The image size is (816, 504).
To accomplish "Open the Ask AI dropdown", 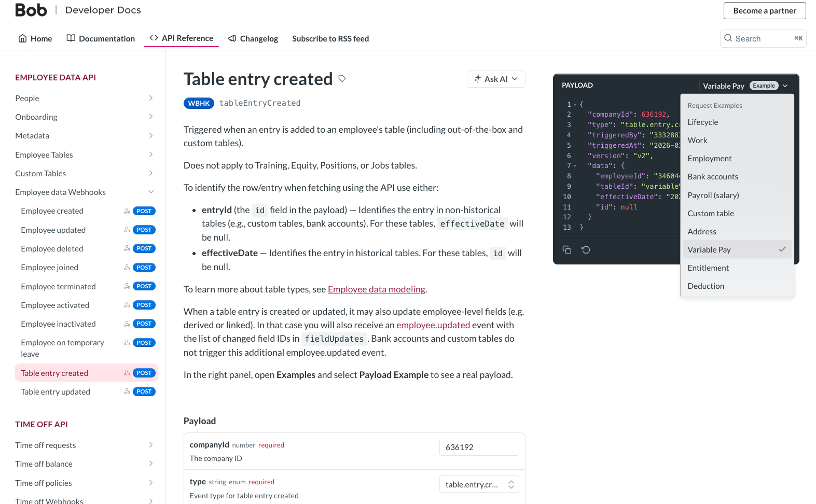I will point(496,79).
